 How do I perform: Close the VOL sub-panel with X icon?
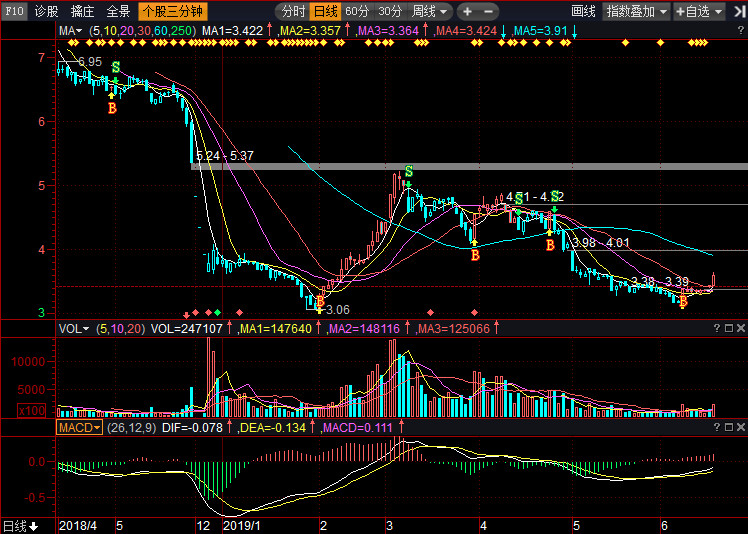click(x=740, y=328)
